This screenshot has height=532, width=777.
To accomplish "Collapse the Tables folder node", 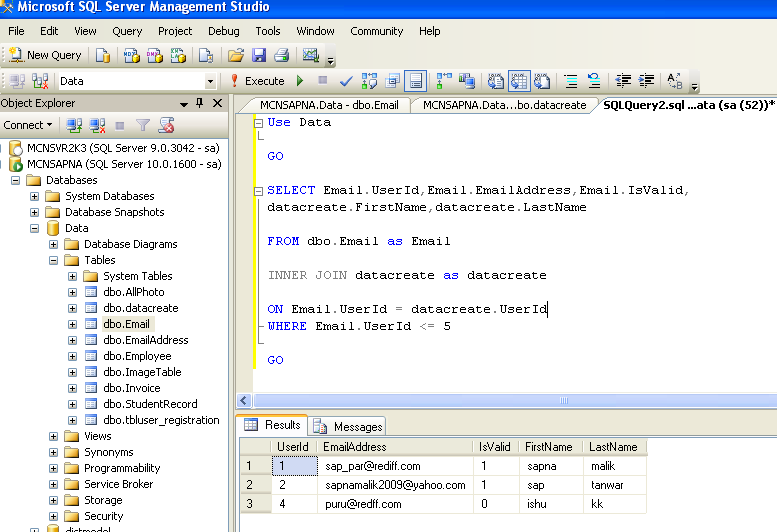I will [54, 260].
